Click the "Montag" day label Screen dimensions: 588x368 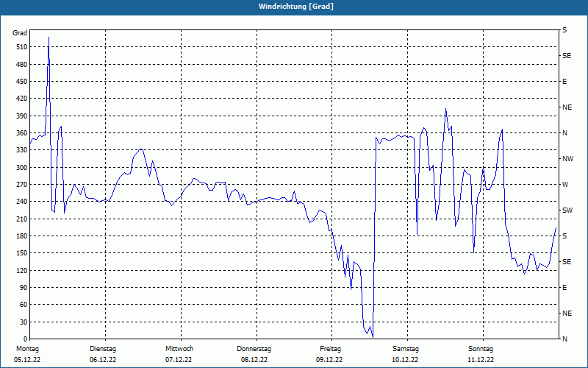click(x=27, y=349)
